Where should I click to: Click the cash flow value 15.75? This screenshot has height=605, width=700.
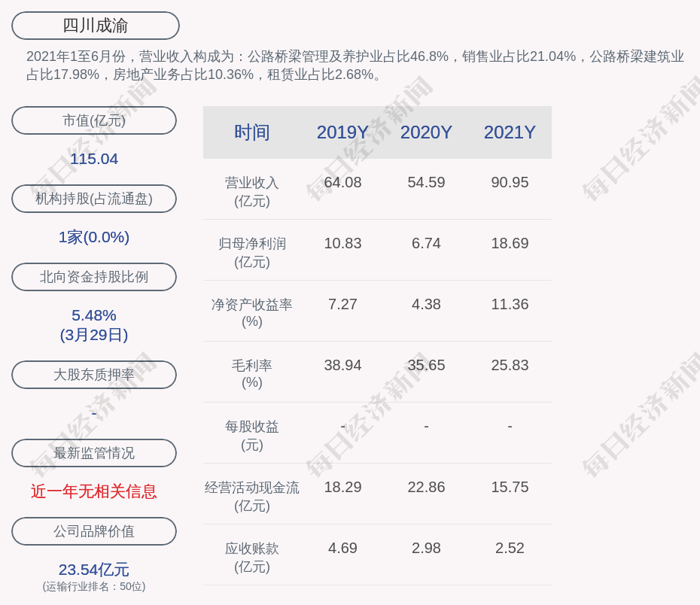coord(510,487)
